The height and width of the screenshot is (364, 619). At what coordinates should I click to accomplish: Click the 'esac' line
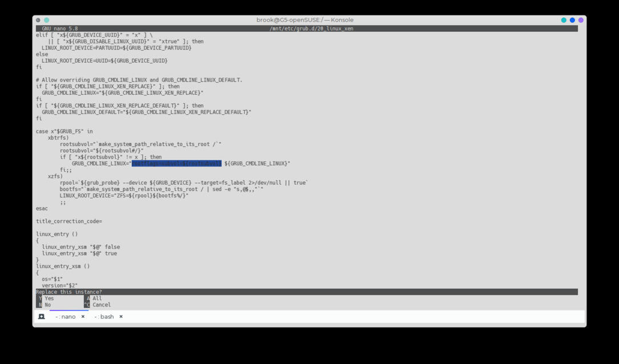pos(42,208)
